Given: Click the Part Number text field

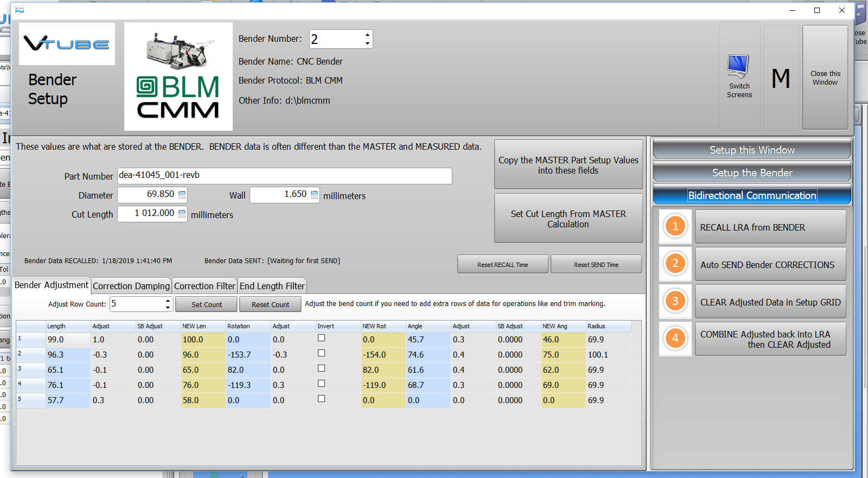Looking at the screenshot, I should click(284, 176).
